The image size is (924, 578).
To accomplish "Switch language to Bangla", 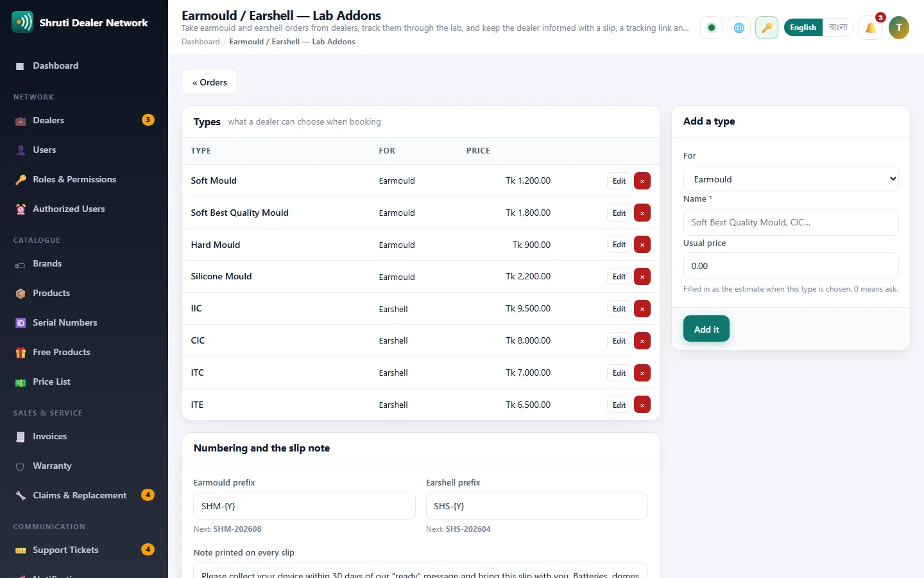I will click(838, 28).
